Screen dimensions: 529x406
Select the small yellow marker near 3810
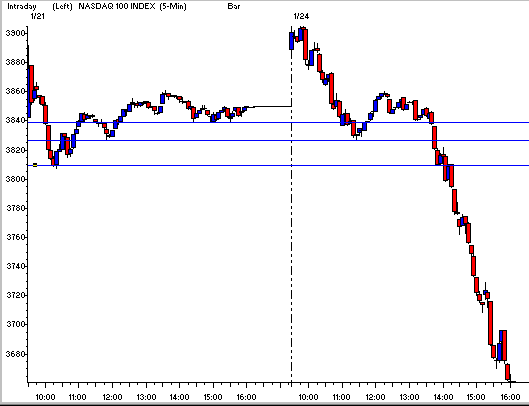(35, 165)
